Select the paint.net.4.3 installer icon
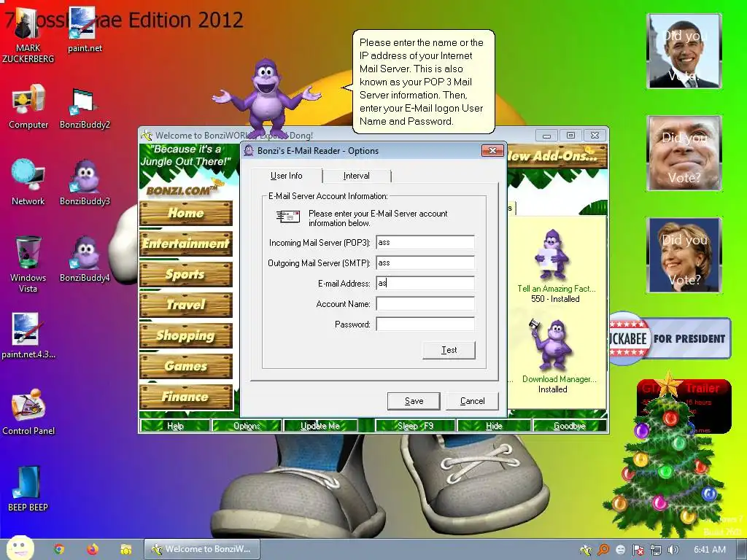Image resolution: width=747 pixels, height=560 pixels. click(28, 335)
